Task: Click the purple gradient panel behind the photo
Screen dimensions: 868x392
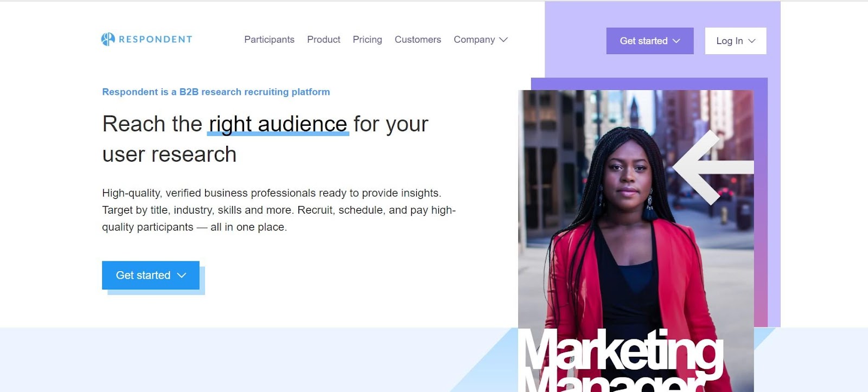Action: click(x=761, y=206)
